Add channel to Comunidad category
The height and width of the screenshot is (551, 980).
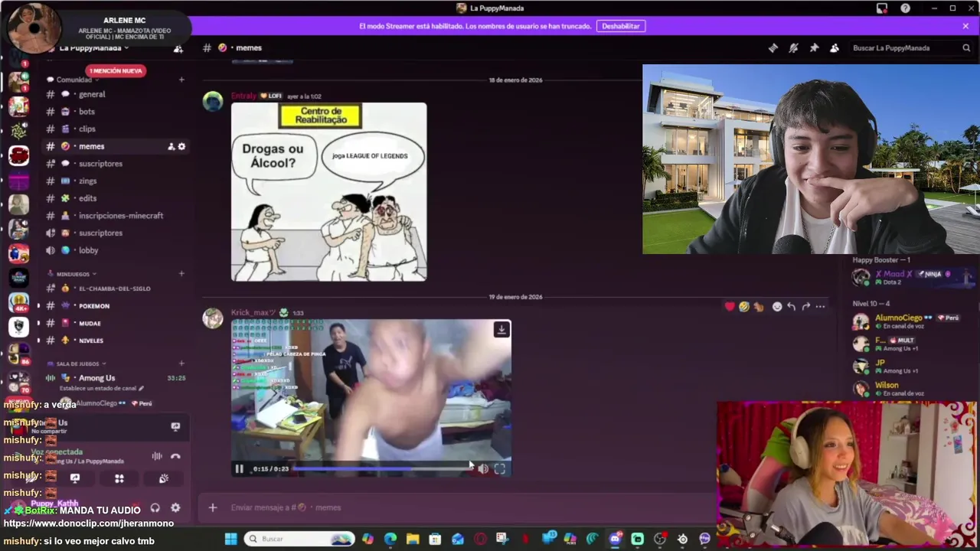pos(181,80)
